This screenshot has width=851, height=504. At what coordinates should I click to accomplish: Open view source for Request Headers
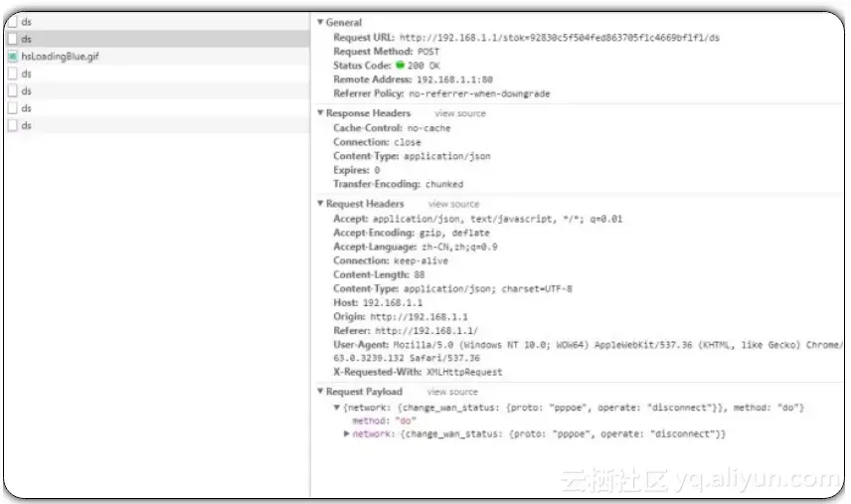pyautogui.click(x=453, y=204)
